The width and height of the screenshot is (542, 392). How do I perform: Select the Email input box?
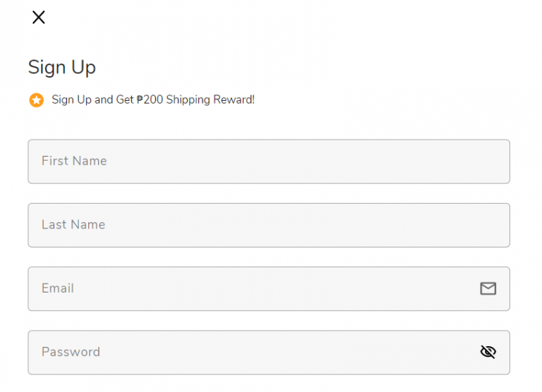pos(254,288)
